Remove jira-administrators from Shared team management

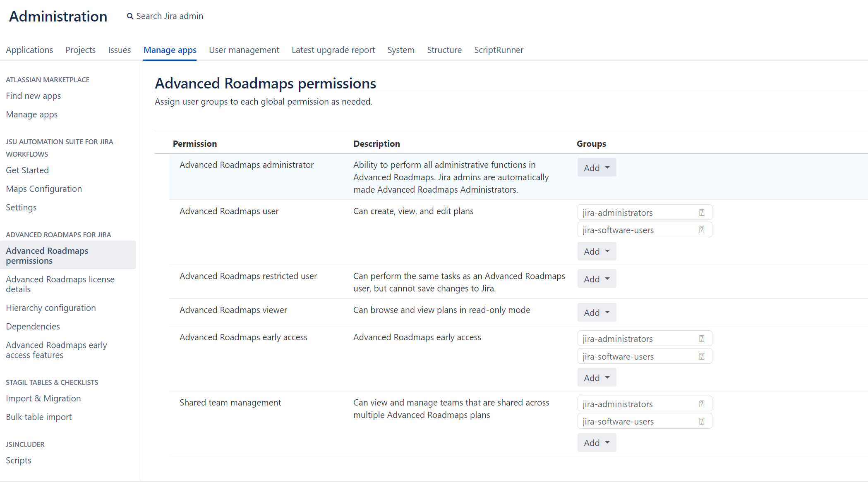(702, 403)
